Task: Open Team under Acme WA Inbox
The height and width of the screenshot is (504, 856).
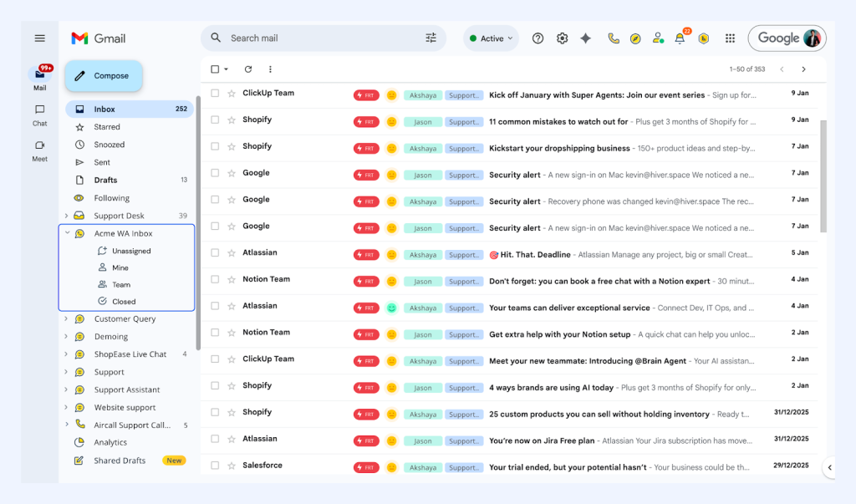Action: pos(121,284)
